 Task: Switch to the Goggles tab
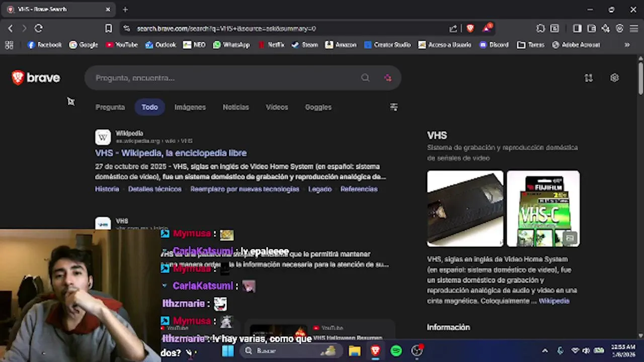pos(318,107)
